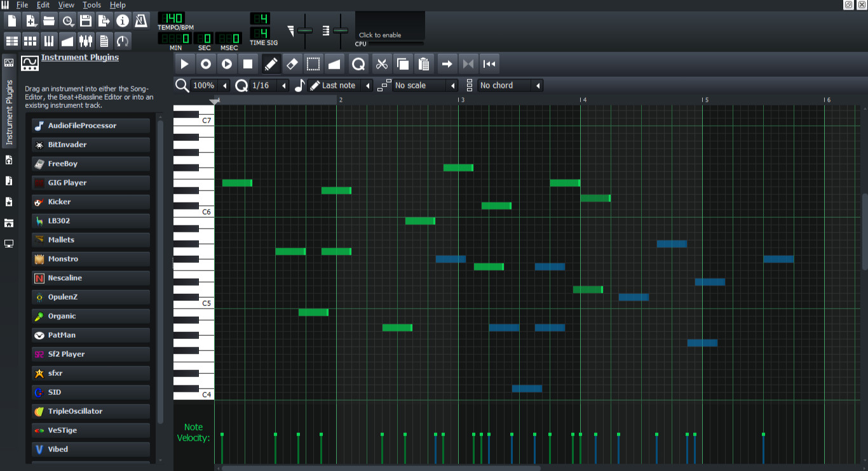This screenshot has height=471, width=868.
Task: Export the project with the arrow page icon
Action: click(104, 21)
